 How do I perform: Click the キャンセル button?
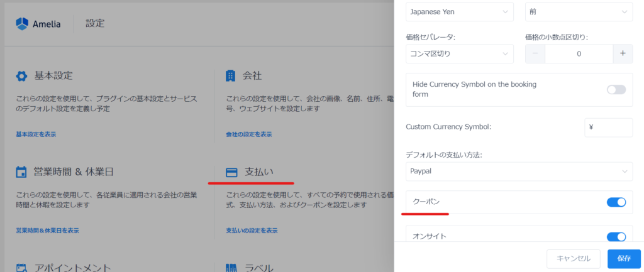[x=574, y=258]
